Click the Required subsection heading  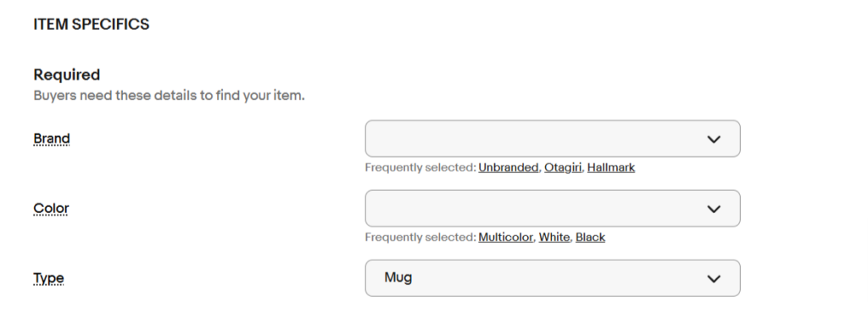67,75
